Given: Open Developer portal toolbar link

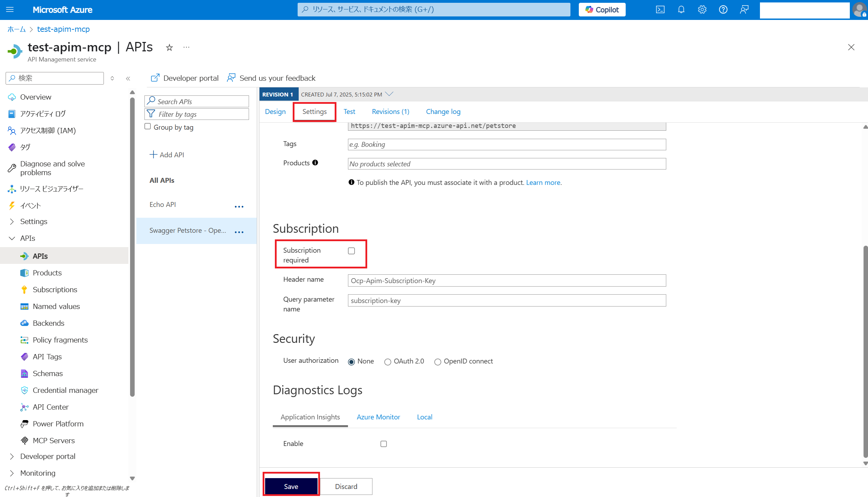Looking at the screenshot, I should pos(184,78).
